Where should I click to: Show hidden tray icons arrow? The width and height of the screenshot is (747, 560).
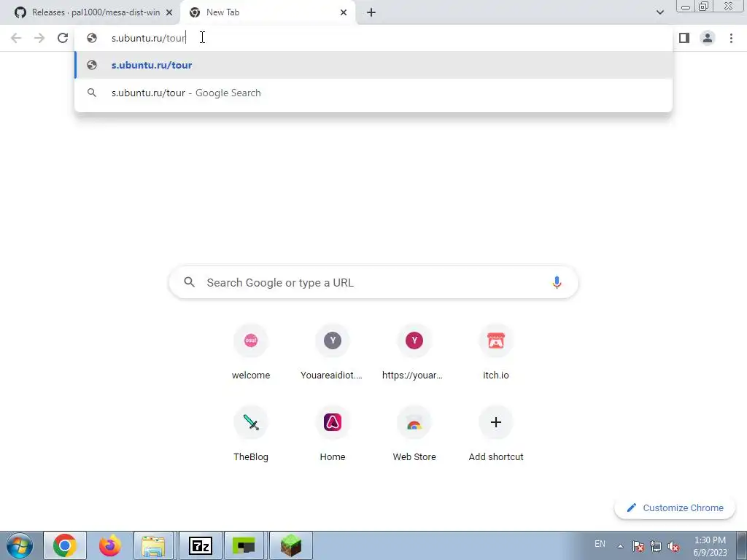[x=620, y=546]
